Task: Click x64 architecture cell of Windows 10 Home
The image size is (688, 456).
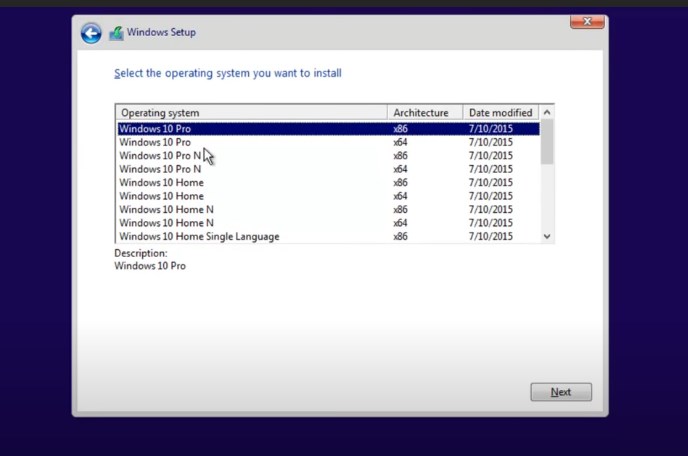Action: click(400, 196)
